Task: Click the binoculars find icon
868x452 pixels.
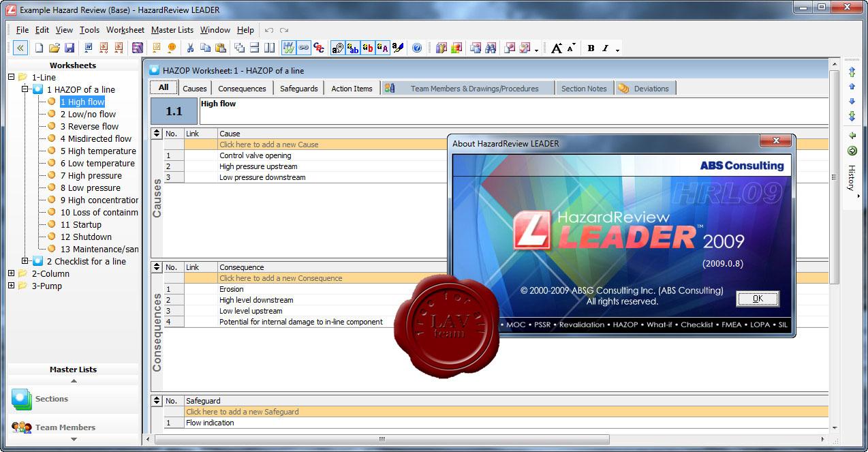Action: 491,48
